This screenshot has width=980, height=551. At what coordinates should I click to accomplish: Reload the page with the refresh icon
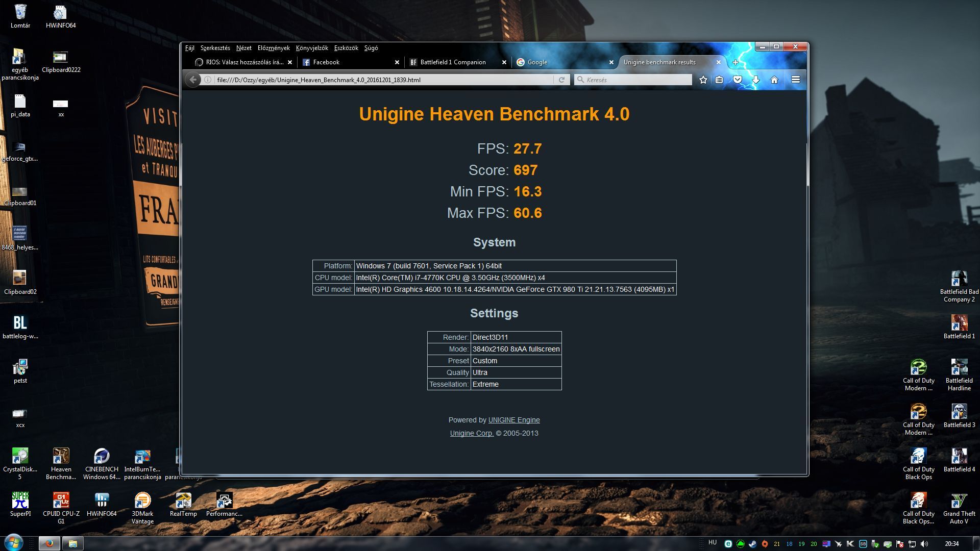pos(561,80)
